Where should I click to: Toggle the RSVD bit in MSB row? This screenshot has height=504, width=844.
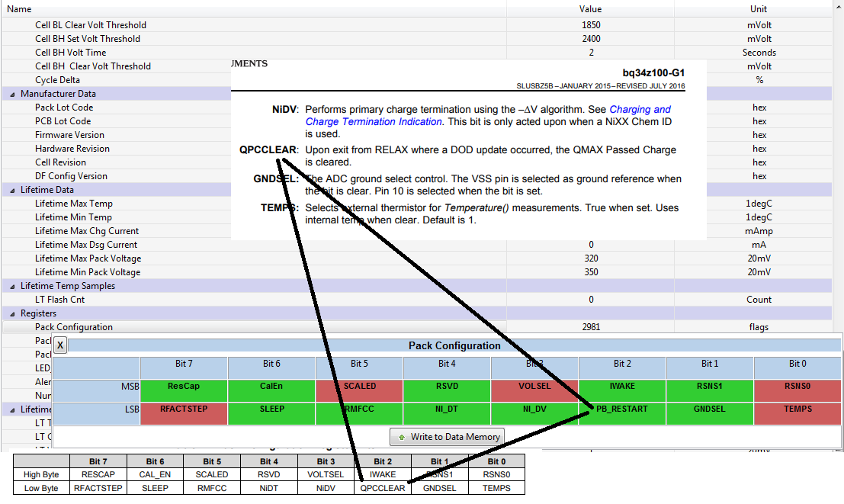pyautogui.click(x=447, y=390)
